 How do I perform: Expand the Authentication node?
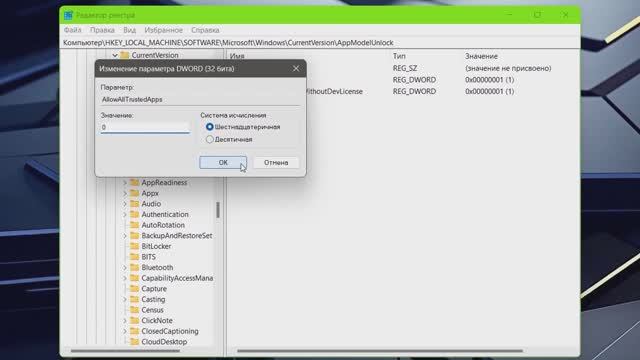125,214
